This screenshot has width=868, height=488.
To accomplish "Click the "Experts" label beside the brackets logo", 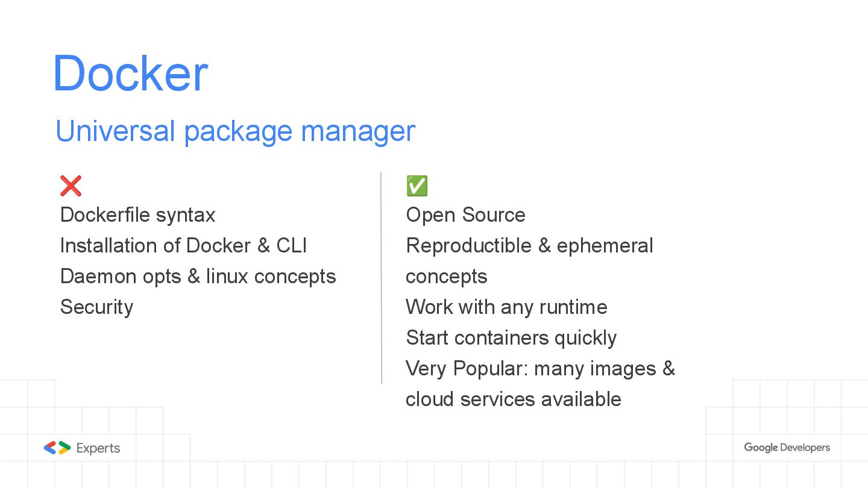I will [x=98, y=448].
